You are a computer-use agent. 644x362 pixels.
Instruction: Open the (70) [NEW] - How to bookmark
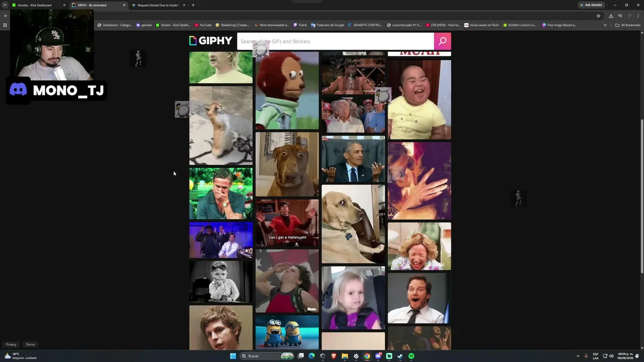click(x=443, y=25)
